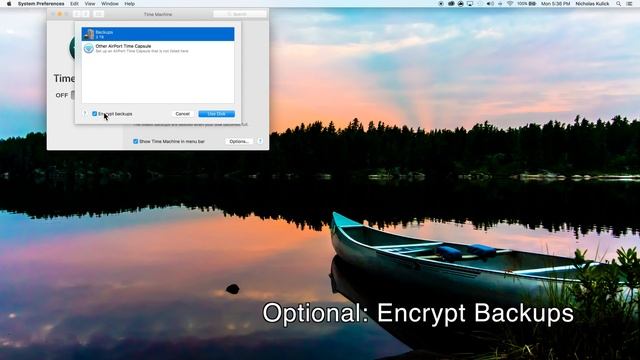Screen dimensions: 640x360
Task: Uncheck Show Time Machine in menu bar
Action: (136, 141)
